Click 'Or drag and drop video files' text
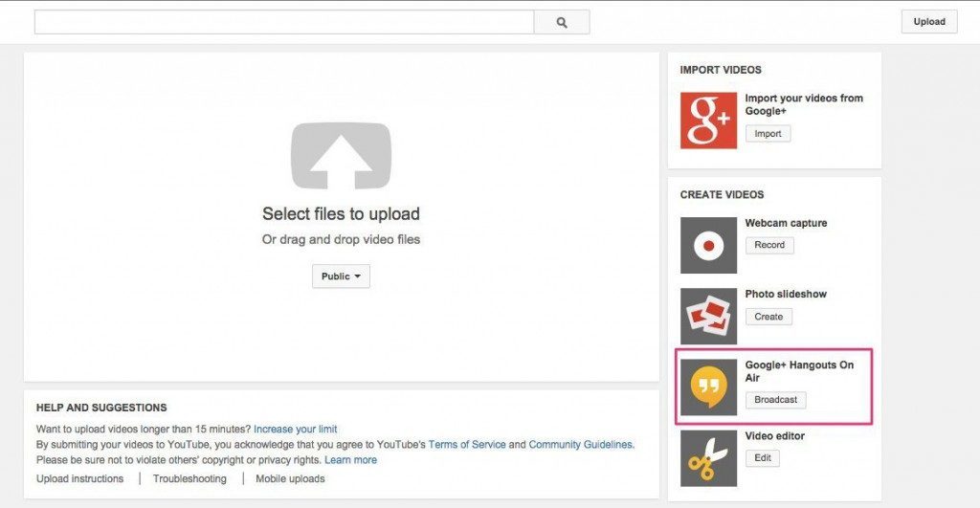This screenshot has height=508, width=980. click(342, 239)
